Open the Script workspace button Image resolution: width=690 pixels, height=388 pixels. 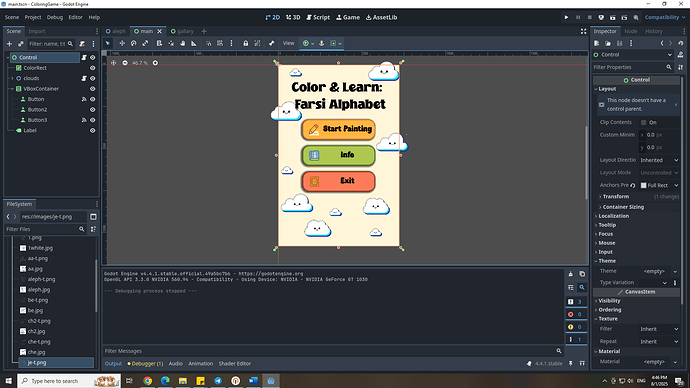coord(318,18)
